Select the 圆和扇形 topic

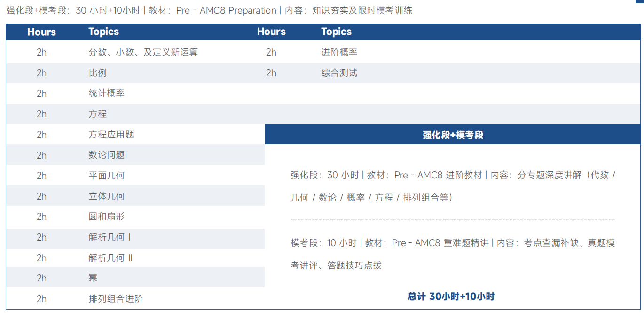click(x=107, y=217)
